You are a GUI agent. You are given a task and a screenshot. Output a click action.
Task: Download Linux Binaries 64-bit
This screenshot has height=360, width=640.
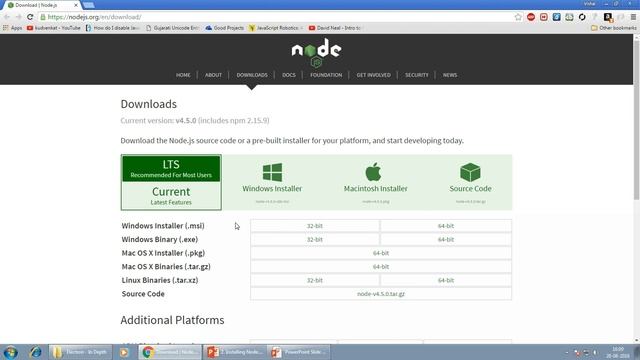tap(446, 280)
